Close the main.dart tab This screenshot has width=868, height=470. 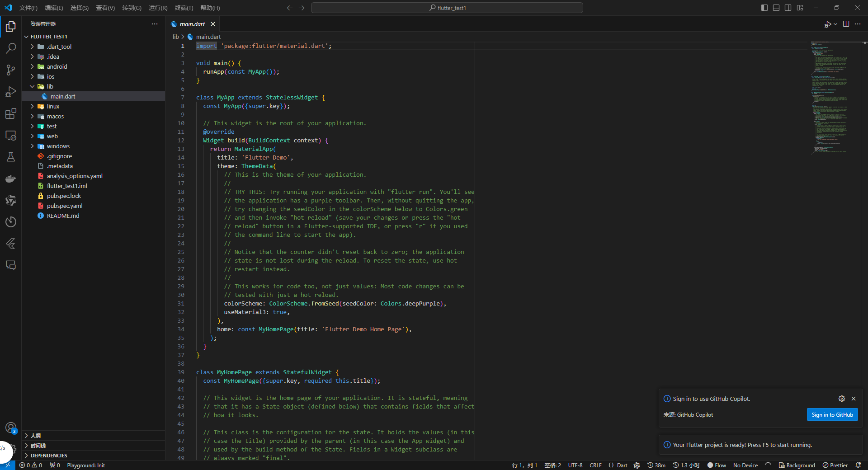tap(213, 24)
